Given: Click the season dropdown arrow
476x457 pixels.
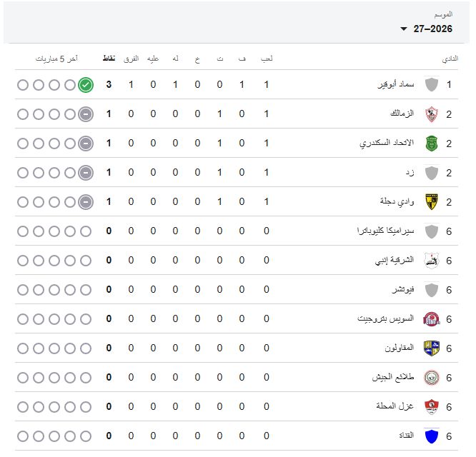Looking at the screenshot, I should tap(403, 29).
